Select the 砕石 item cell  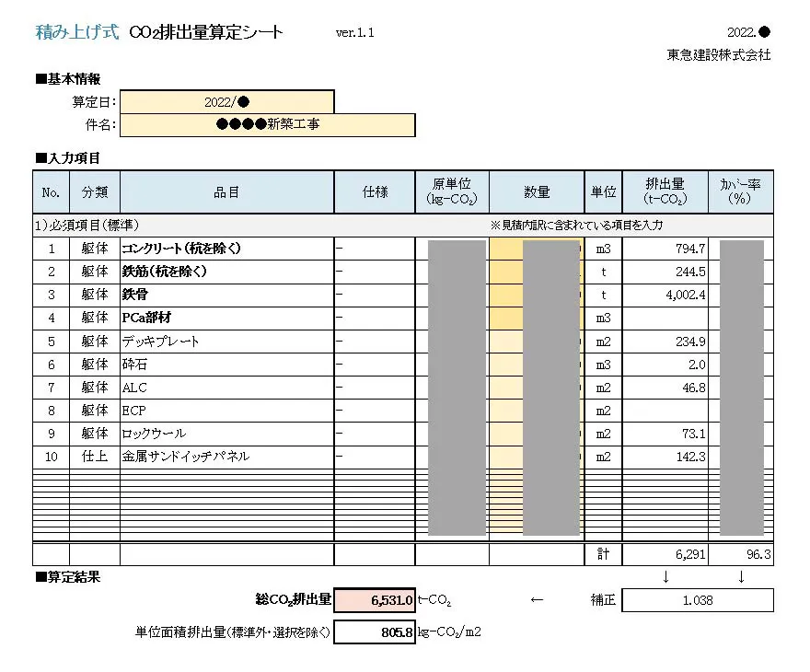click(226, 365)
